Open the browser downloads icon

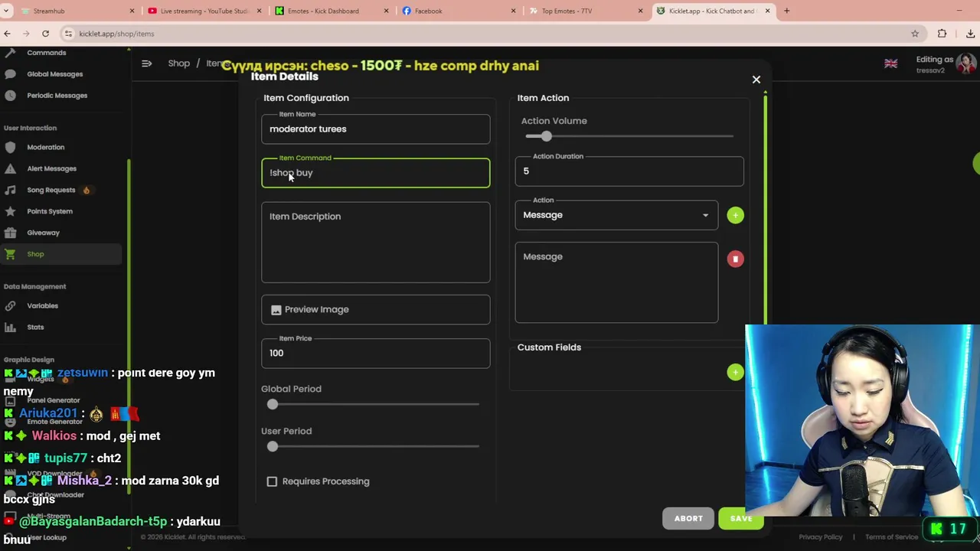(970, 34)
